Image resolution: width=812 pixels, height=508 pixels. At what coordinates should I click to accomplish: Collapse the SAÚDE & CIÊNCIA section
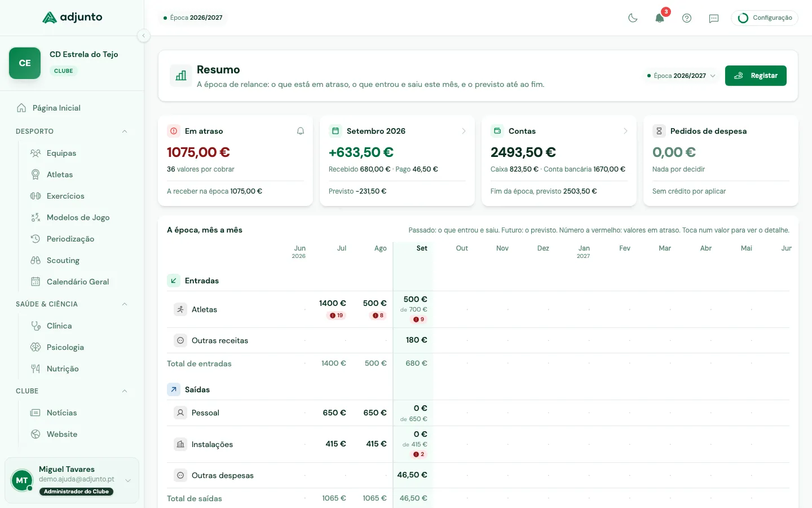click(125, 304)
